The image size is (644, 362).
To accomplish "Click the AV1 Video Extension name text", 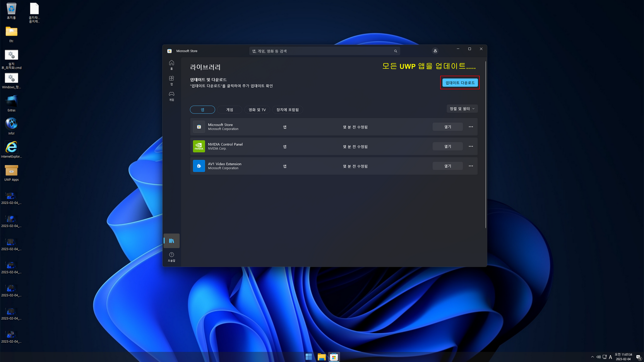I will click(x=224, y=164).
